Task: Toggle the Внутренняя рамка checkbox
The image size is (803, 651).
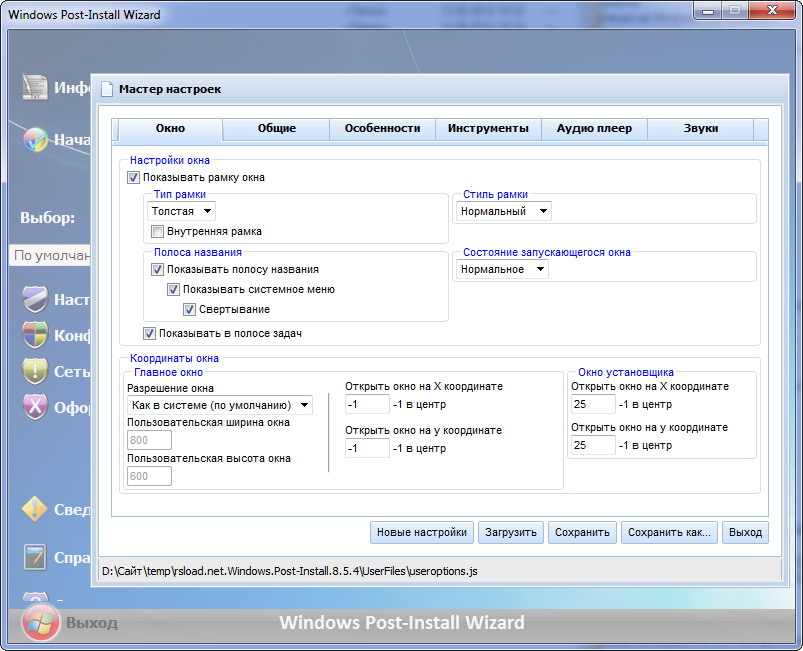Action: [x=157, y=231]
